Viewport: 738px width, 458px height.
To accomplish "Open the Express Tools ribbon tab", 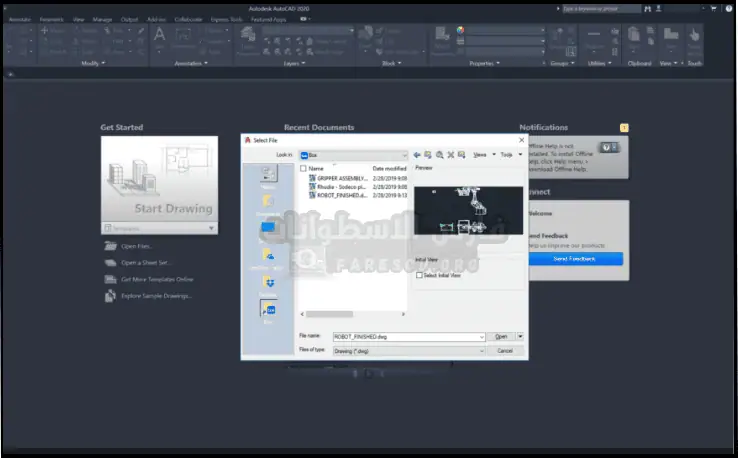I will pos(226,19).
